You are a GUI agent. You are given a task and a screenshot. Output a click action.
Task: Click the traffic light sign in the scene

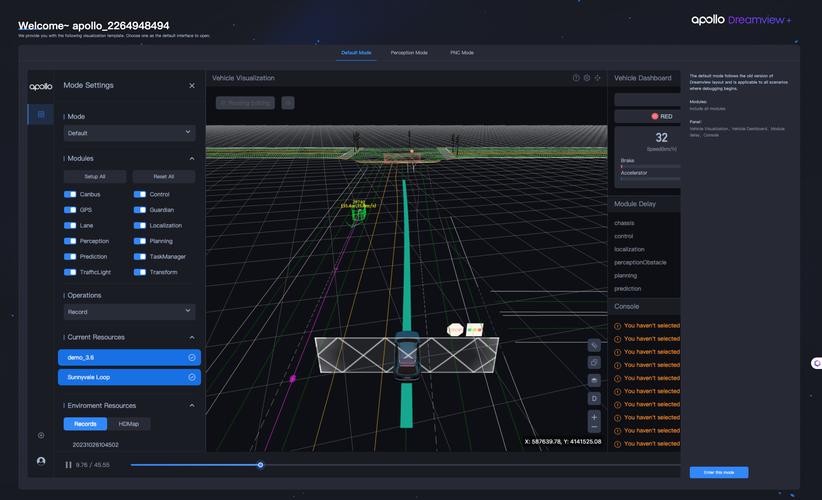(x=474, y=330)
